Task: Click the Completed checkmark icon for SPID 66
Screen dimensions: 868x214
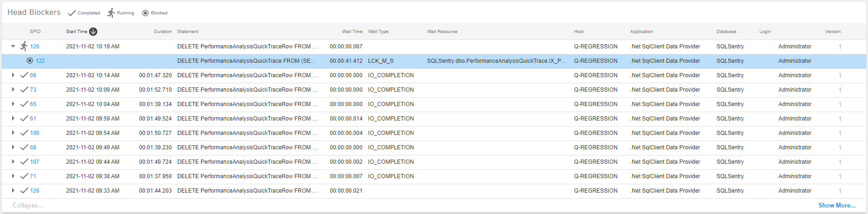Action: 24,75
